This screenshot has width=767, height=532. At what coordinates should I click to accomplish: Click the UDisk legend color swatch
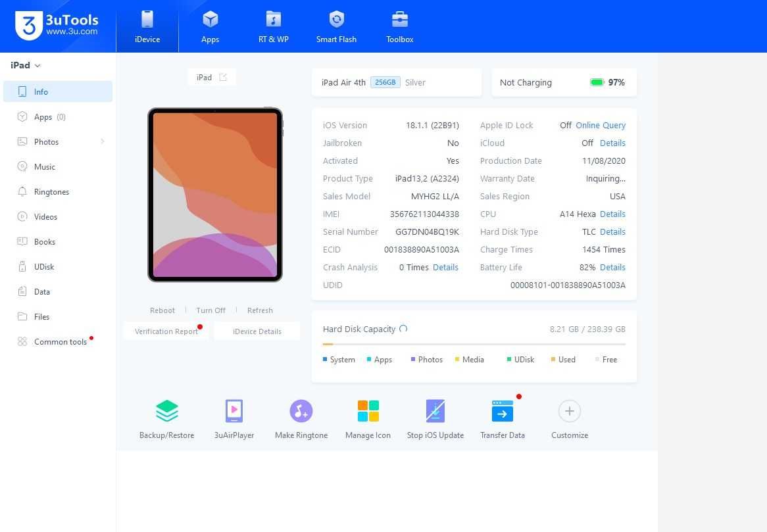(509, 360)
